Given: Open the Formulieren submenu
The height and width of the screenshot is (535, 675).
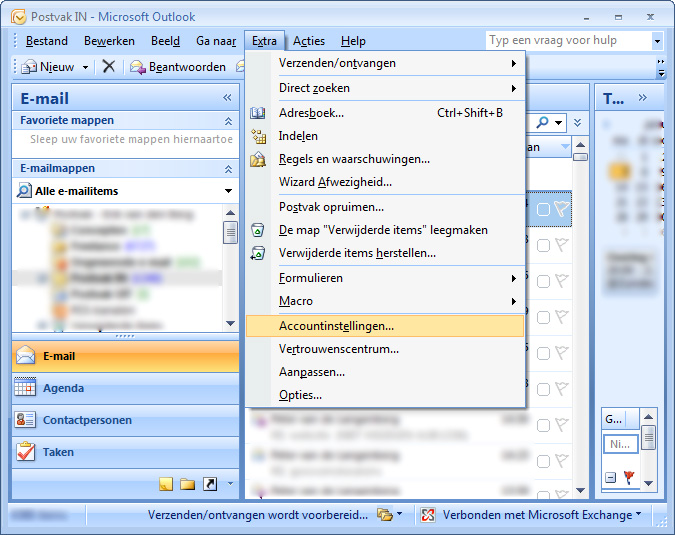Looking at the screenshot, I should (x=385, y=278).
